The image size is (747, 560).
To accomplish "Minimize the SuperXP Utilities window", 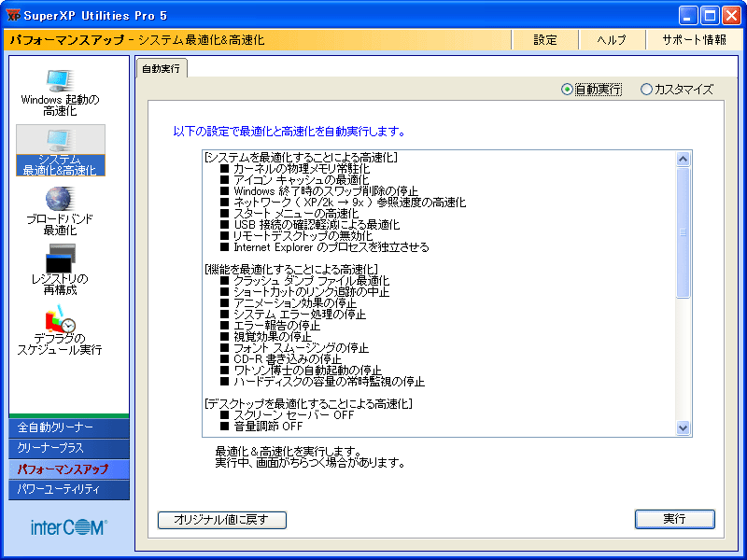I will pyautogui.click(x=687, y=16).
